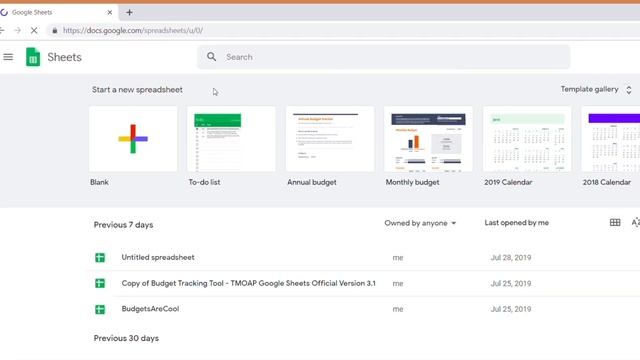
Task: Switch to grid view icon
Action: point(615,222)
